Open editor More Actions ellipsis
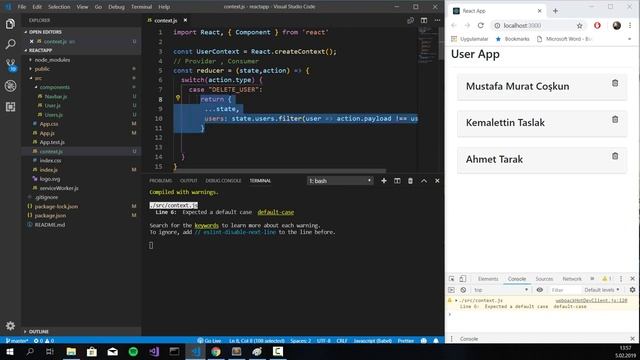Screen dimensions: 640x360 pos(437,20)
